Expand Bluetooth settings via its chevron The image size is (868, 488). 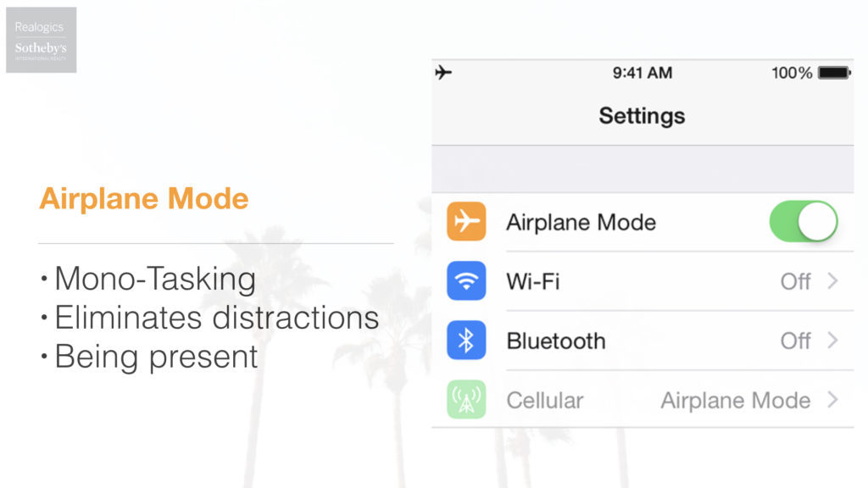click(832, 341)
